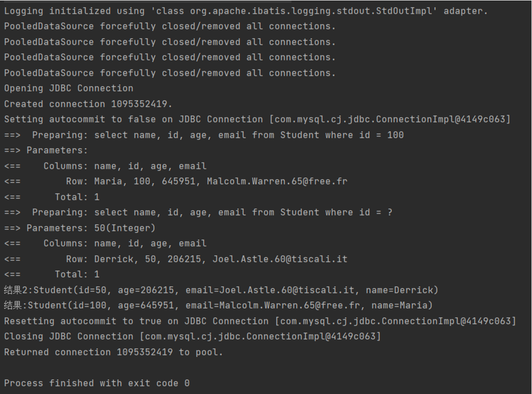Click the Preparing query with 'id = 100'
The width and height of the screenshot is (532, 394).
[x=218, y=135]
